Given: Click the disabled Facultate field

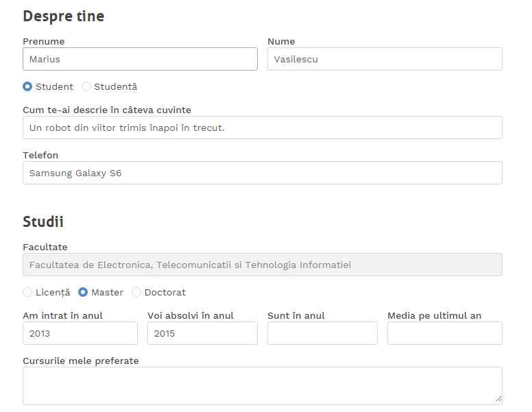Looking at the screenshot, I should 263,265.
